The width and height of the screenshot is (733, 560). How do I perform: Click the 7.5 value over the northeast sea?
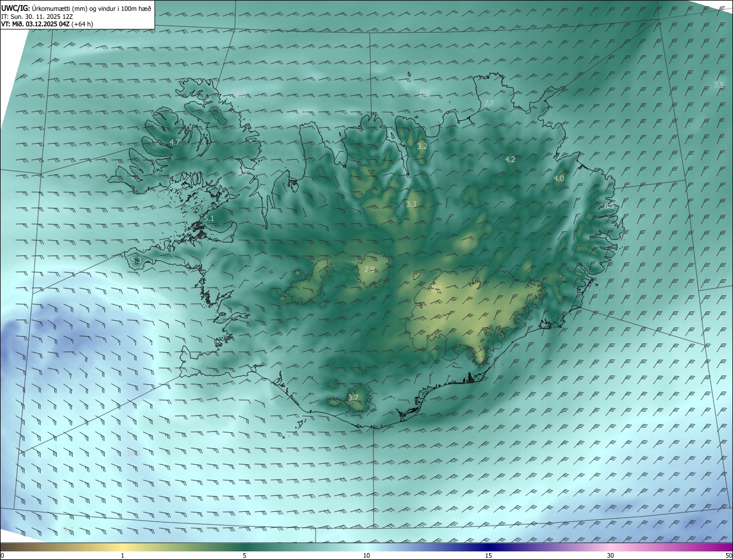tap(719, 85)
